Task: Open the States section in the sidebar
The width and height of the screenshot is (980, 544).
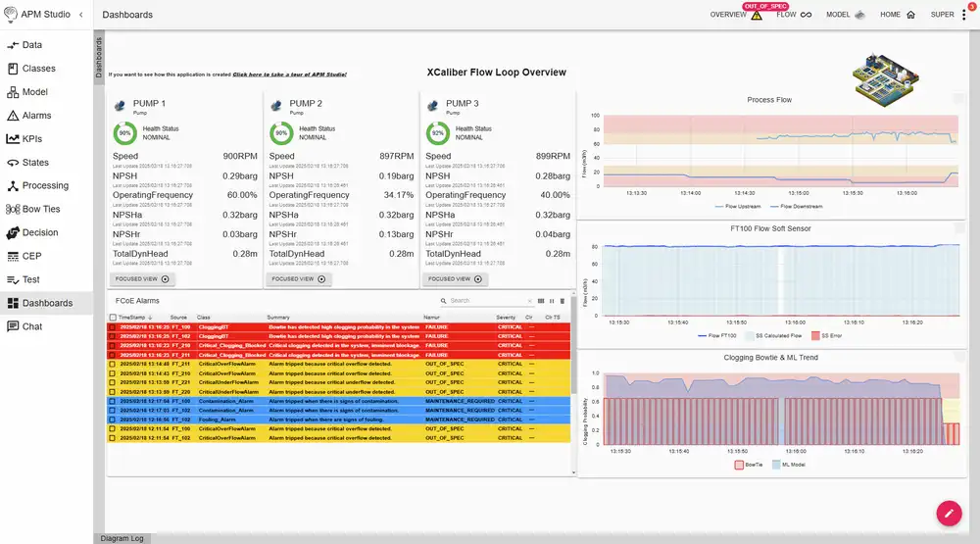Action: coord(27,162)
